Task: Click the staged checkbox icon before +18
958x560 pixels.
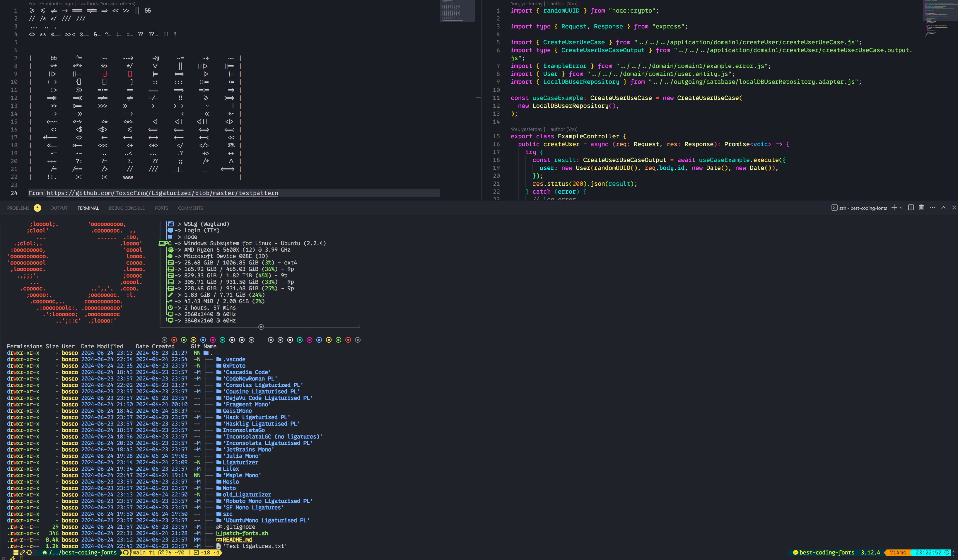Action: [196, 553]
